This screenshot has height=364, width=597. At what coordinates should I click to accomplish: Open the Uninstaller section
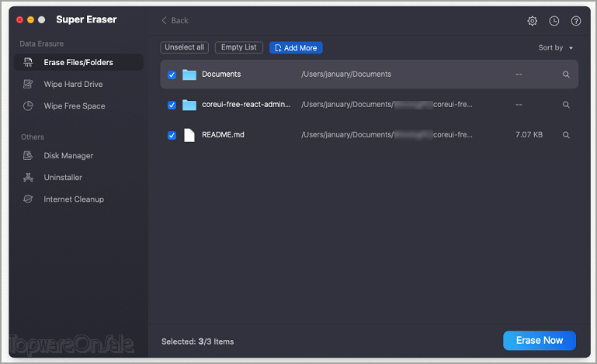(63, 177)
